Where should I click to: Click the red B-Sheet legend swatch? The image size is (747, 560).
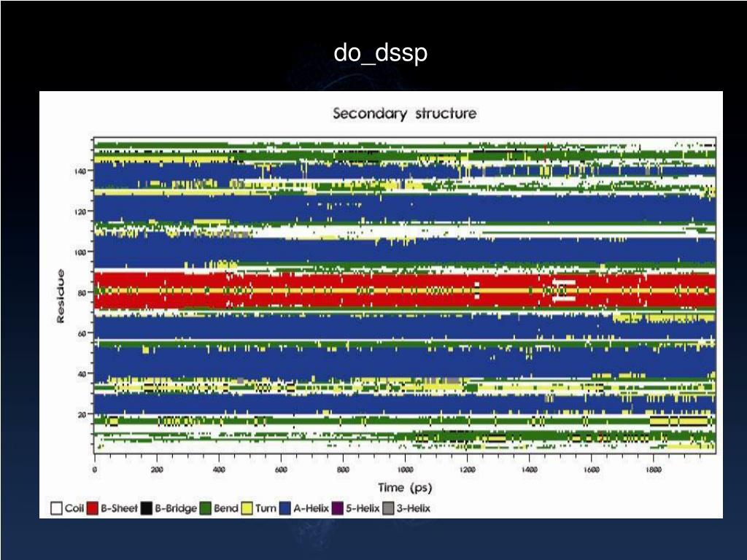93,508
